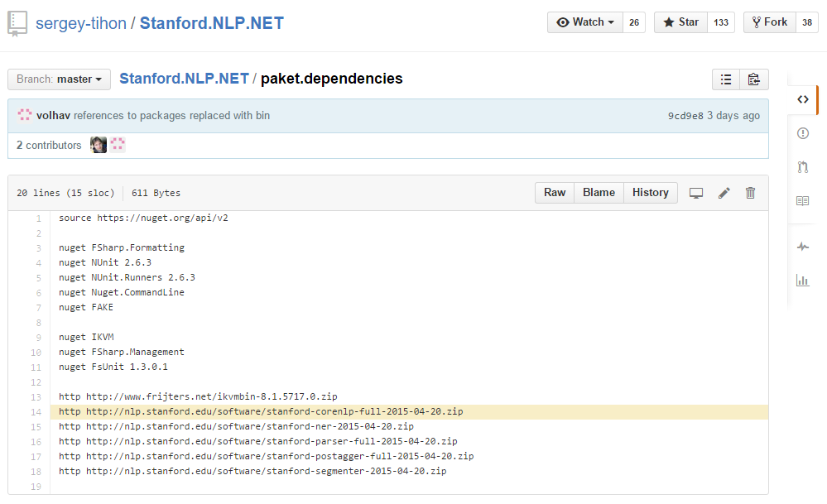The width and height of the screenshot is (827, 504).
Task: Click the stanford-postagger-full zip line
Action: (x=267, y=456)
